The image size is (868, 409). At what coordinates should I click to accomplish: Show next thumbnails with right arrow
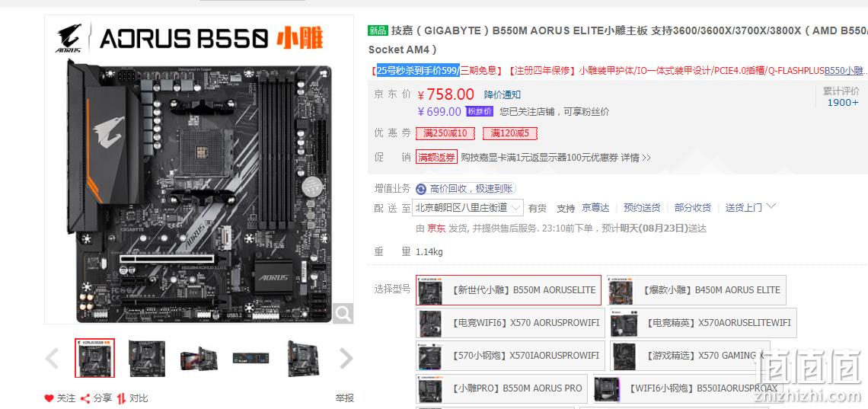(346, 358)
